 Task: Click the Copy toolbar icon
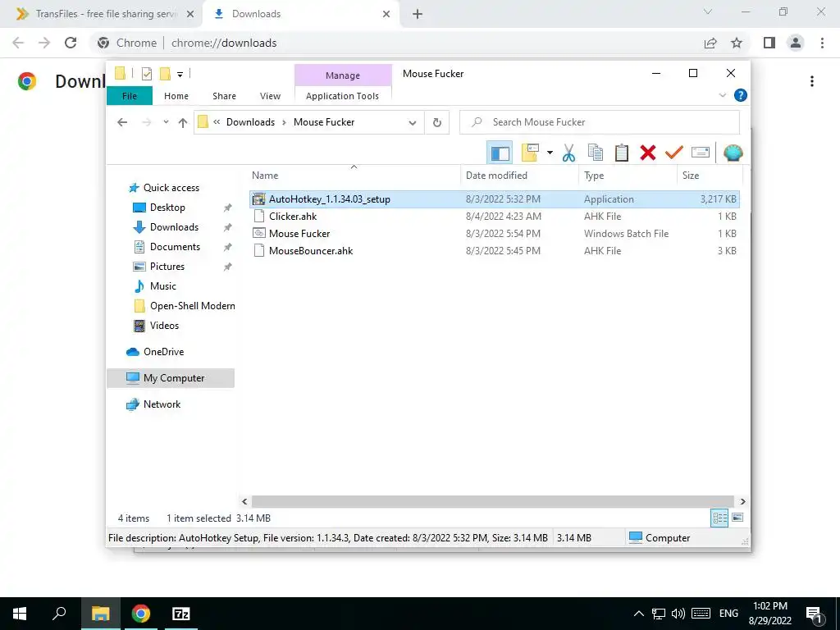point(596,153)
